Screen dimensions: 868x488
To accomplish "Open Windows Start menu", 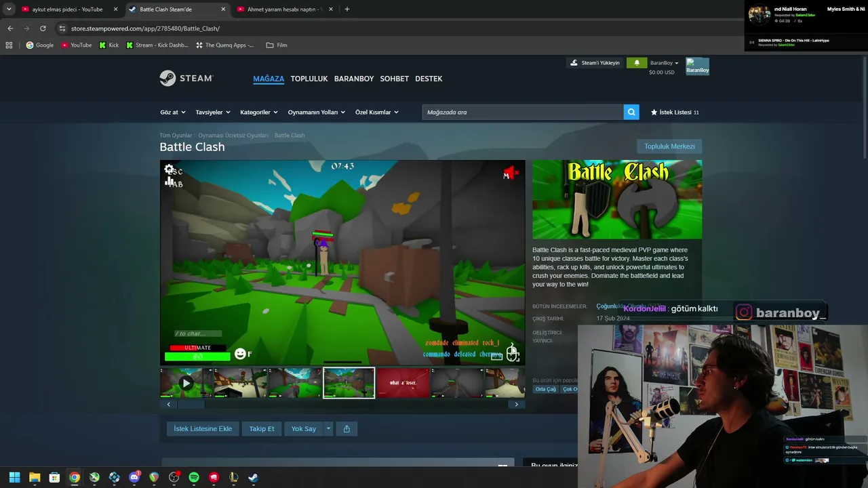I will pyautogui.click(x=14, y=477).
